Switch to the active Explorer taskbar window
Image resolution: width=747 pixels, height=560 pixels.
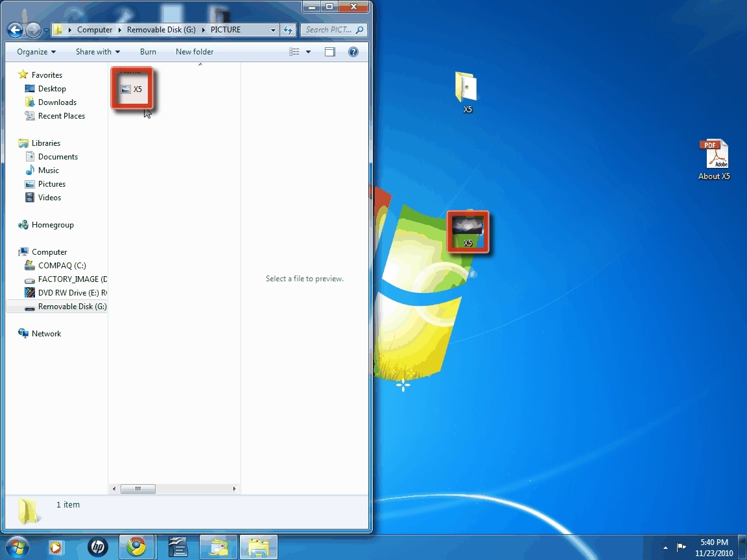258,547
